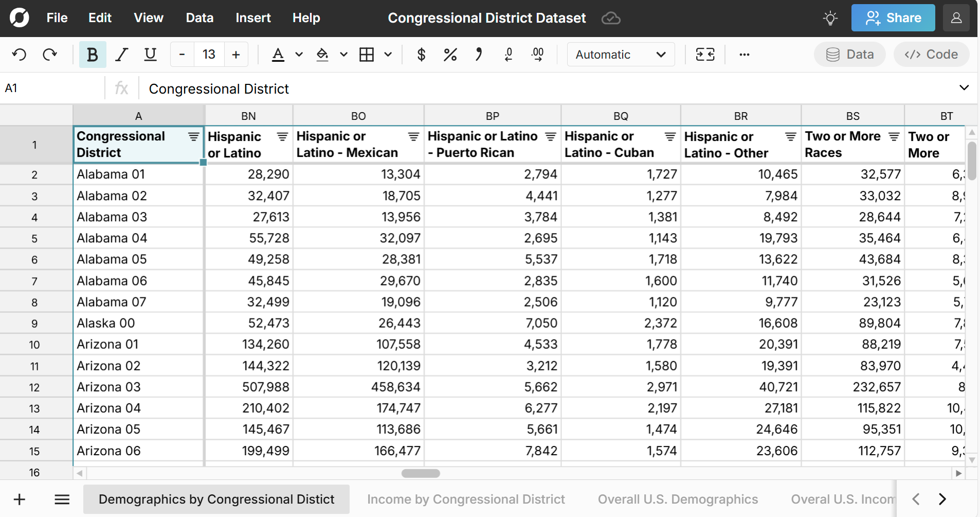
Task: Open filter menu on Congressional District column
Action: tap(193, 137)
